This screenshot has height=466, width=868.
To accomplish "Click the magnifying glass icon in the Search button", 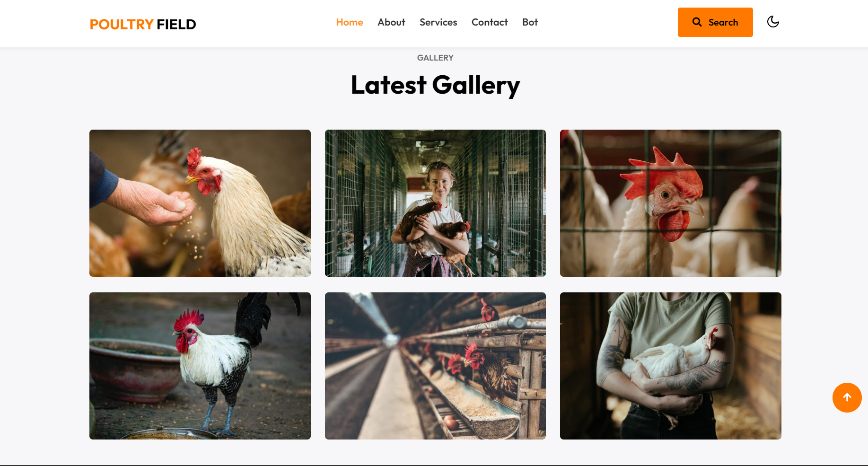I will tap(697, 22).
